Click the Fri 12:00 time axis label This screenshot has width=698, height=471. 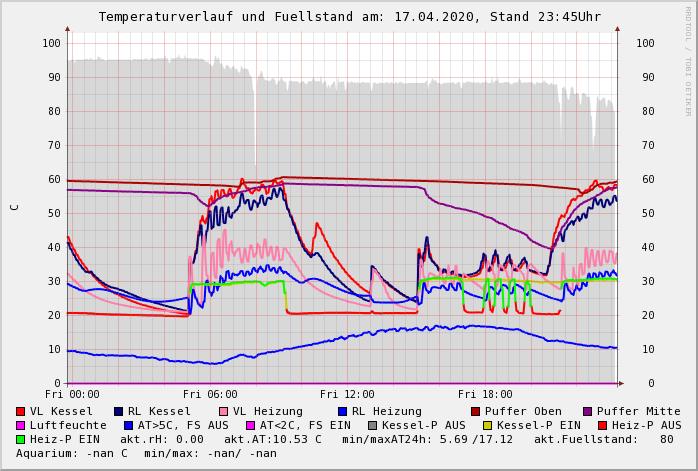[347, 394]
